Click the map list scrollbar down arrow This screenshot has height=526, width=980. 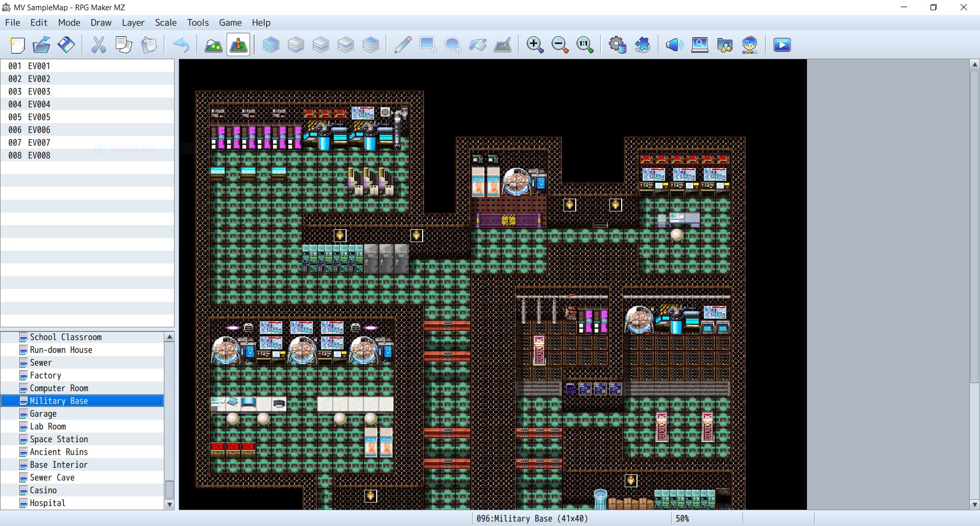[169, 505]
